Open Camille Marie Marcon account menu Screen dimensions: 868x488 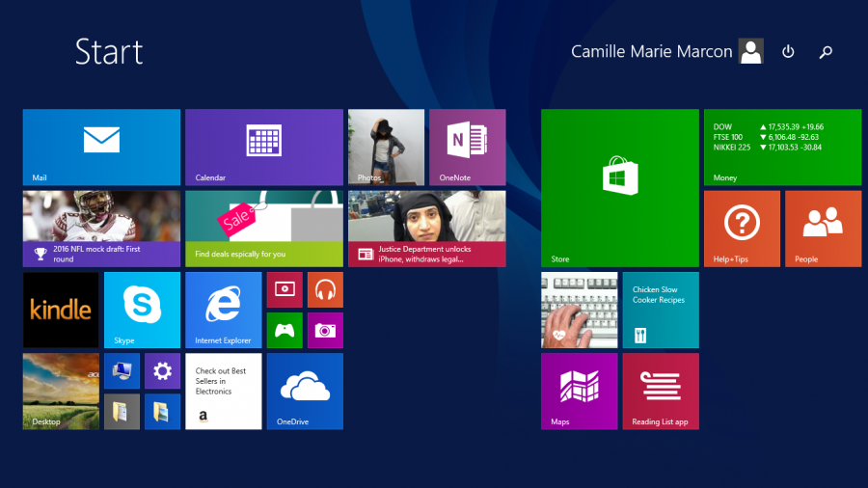[666, 52]
